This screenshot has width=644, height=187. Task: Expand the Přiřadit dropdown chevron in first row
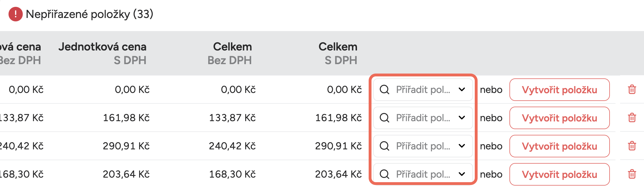(462, 90)
